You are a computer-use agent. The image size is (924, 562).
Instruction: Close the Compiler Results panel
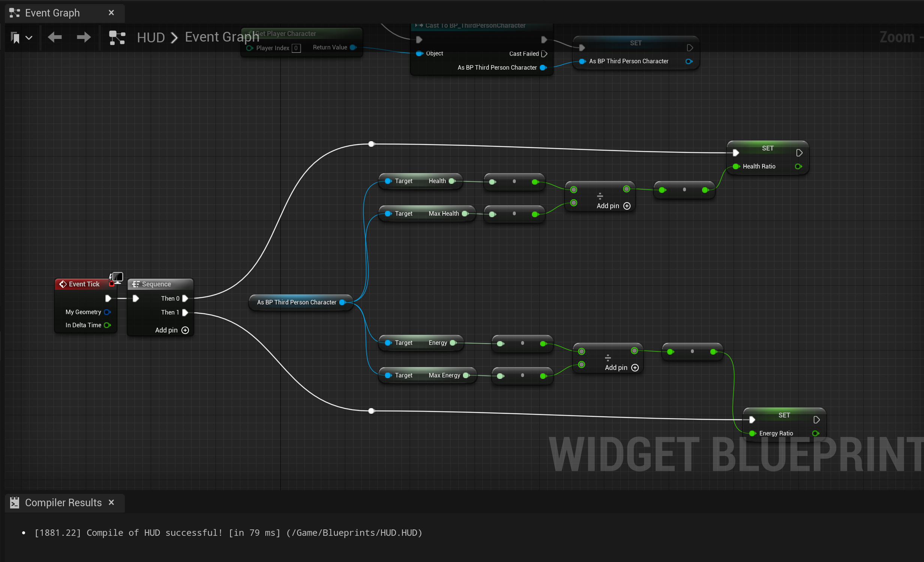pyautogui.click(x=111, y=502)
